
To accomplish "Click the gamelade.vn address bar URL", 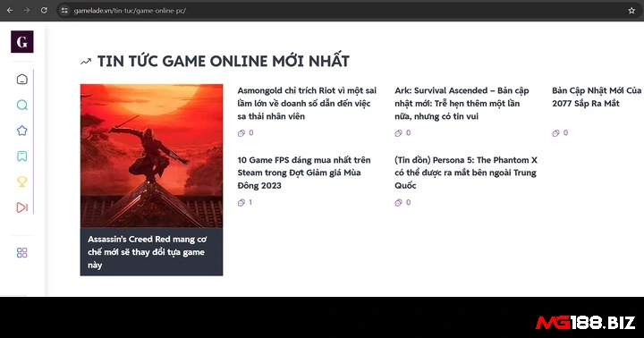I will [130, 11].
